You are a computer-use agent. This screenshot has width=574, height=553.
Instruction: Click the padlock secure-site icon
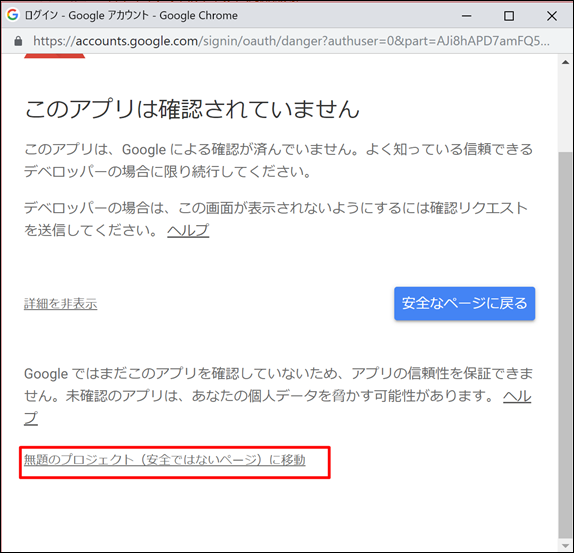[x=18, y=41]
